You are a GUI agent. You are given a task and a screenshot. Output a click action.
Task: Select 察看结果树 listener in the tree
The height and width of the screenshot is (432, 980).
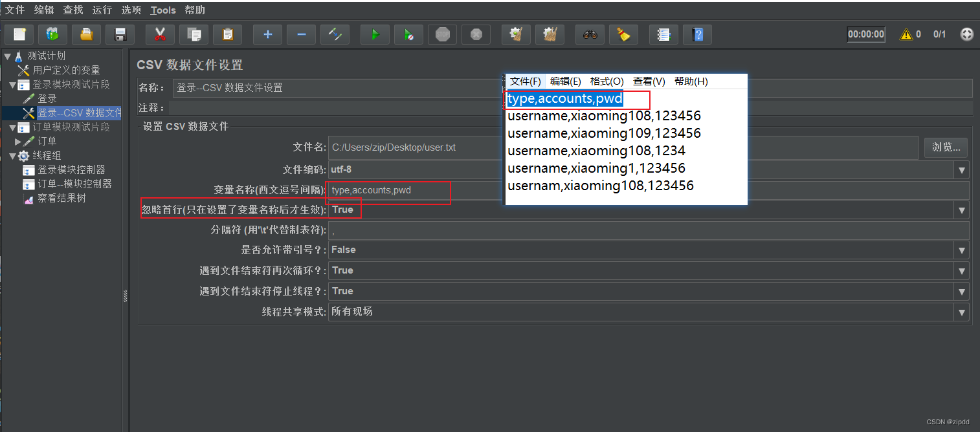(61, 198)
